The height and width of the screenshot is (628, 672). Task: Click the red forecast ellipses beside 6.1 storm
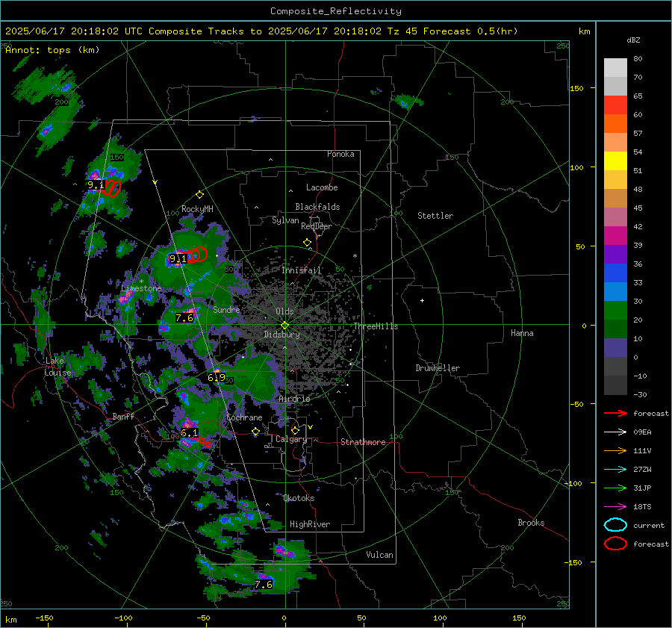[205, 442]
